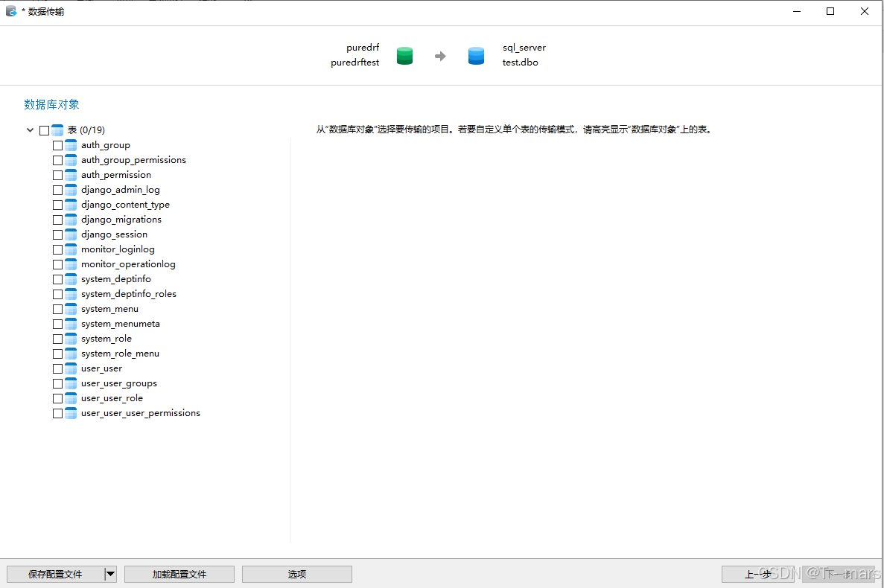Screen dimensions: 884x588
Task: Click the table icon of user_user
Action: (x=71, y=369)
